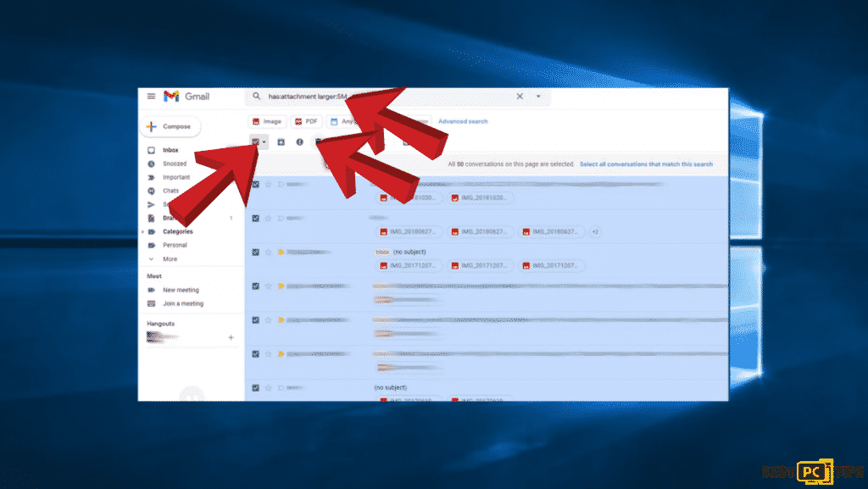Star the message with IMG_20181020 attachments
The height and width of the screenshot is (489, 868).
coord(269,184)
